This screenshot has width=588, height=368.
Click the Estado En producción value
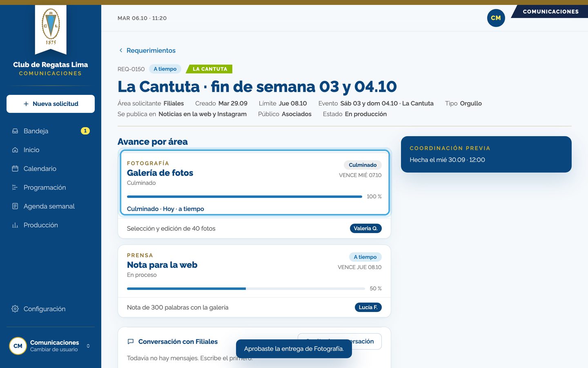366,114
